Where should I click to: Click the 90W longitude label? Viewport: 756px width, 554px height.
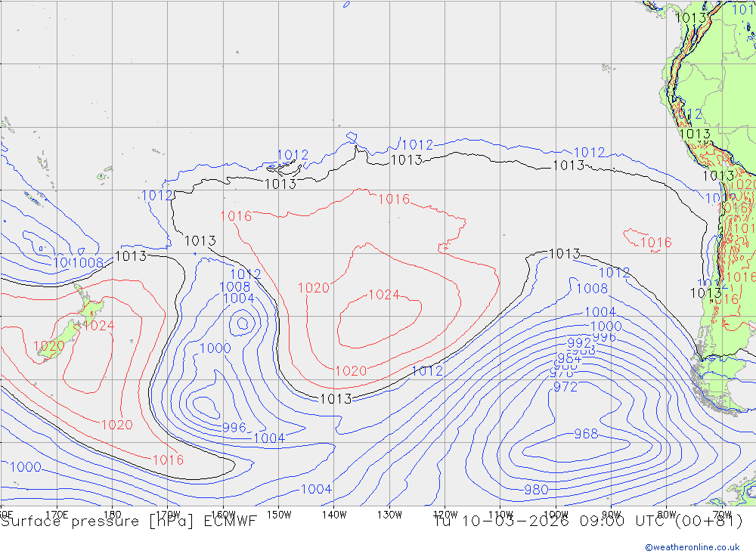click(612, 515)
